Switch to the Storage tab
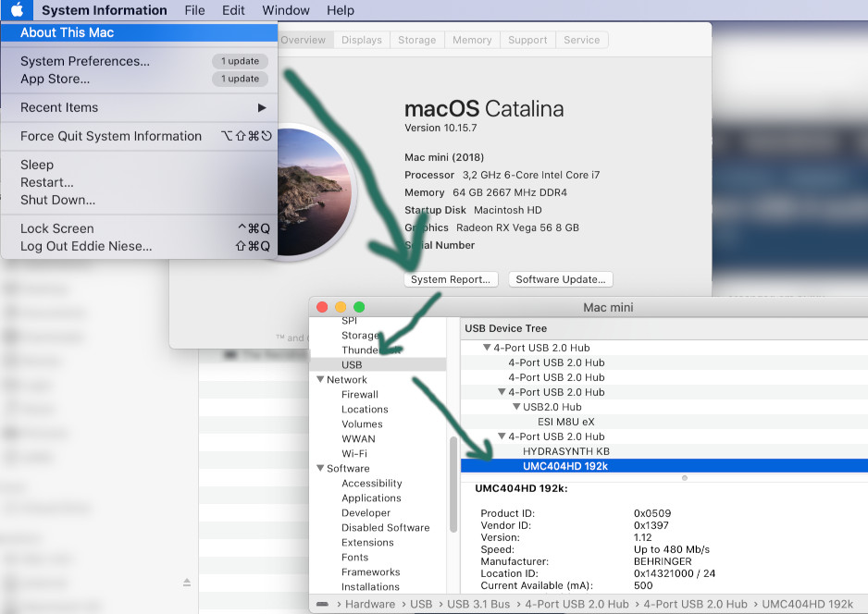This screenshot has height=614, width=868. [416, 40]
